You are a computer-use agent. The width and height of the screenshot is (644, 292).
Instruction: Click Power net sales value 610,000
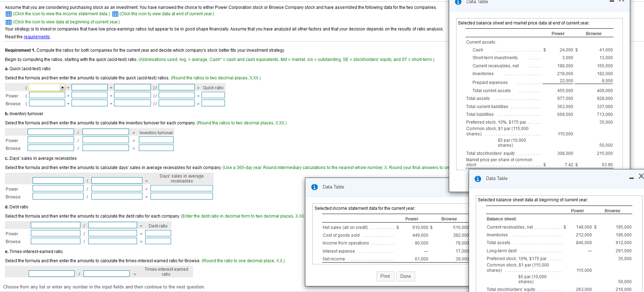tap(420, 228)
